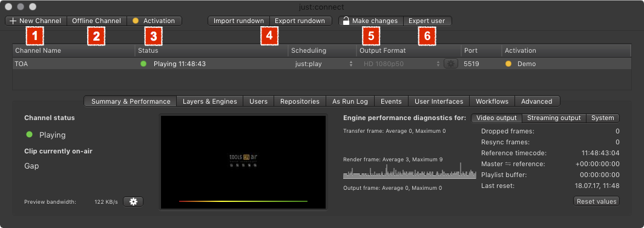The width and height of the screenshot is (644, 228).
Task: Click Export rundown
Action: [300, 21]
